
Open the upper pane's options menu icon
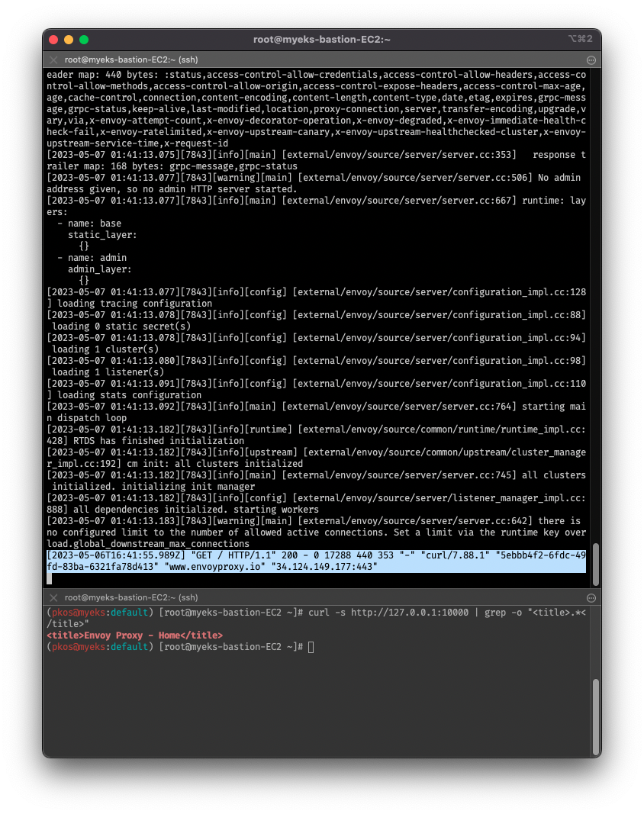591,60
